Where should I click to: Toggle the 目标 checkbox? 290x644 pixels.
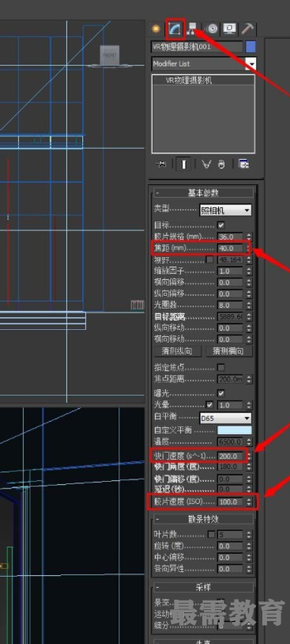point(221,225)
